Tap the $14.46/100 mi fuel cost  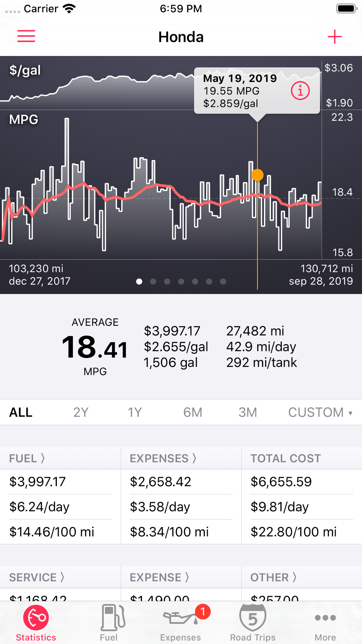[x=52, y=532]
